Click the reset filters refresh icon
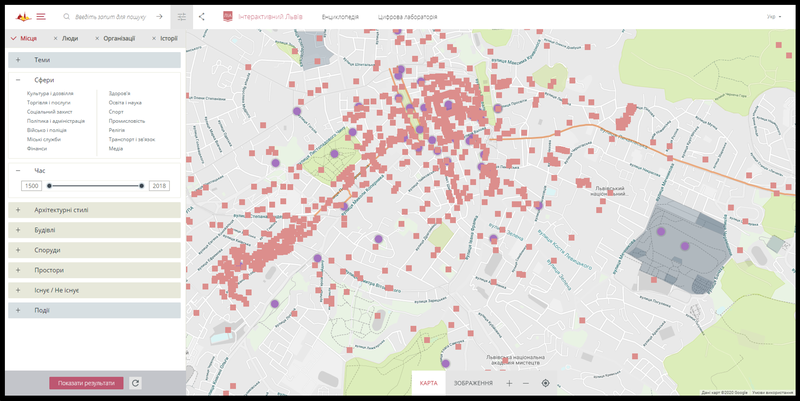The height and width of the screenshot is (401, 800). 135,383
